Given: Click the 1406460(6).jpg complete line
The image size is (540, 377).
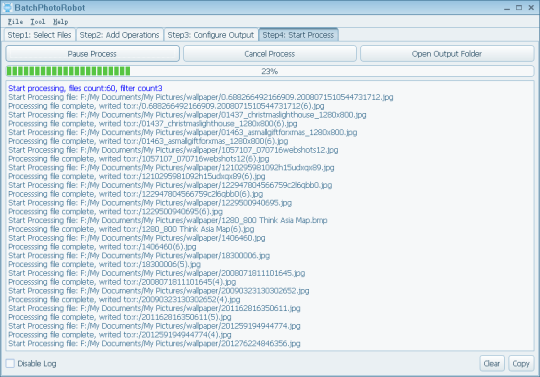Looking at the screenshot, I should point(102,247).
